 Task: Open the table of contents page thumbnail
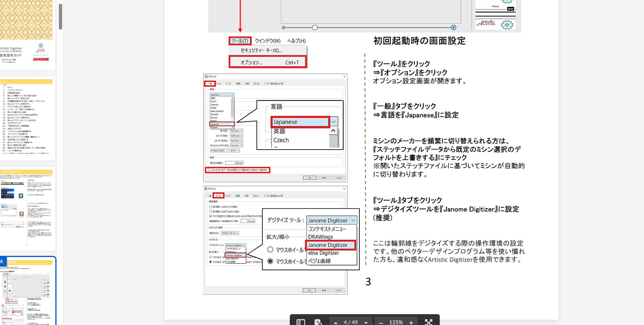pos(26,118)
